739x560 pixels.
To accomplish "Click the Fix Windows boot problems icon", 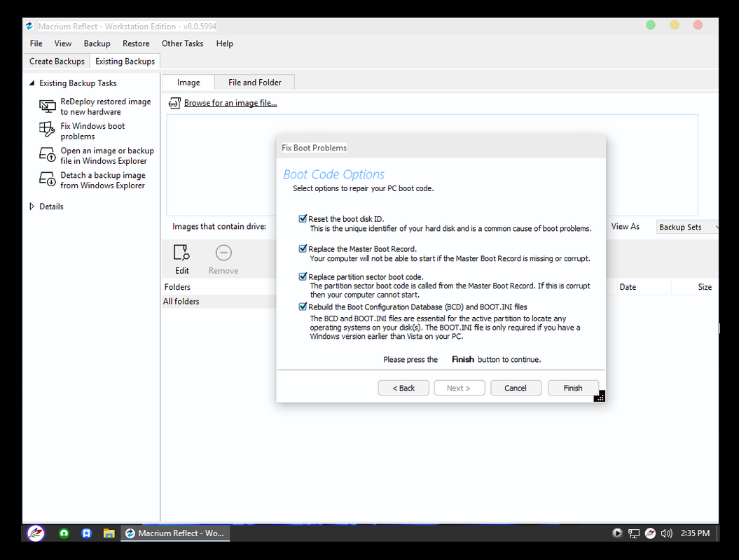I will point(47,129).
